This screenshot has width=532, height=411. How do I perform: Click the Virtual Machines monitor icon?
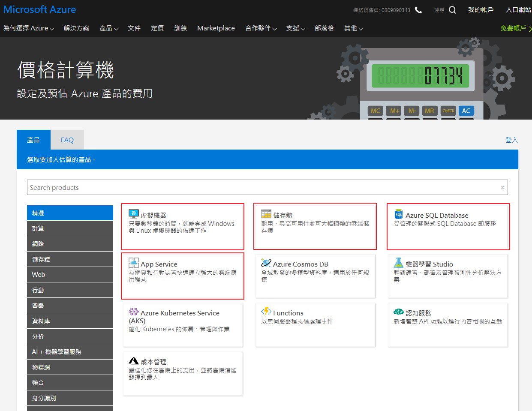(134, 214)
